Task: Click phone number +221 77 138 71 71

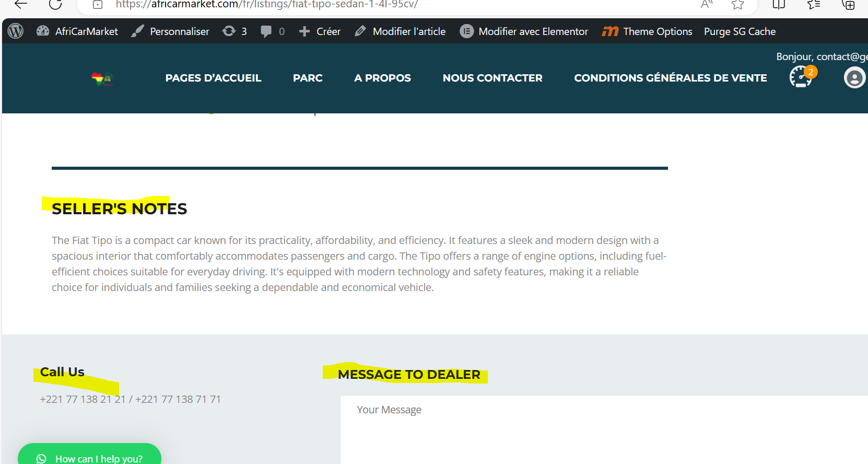Action: point(178,399)
